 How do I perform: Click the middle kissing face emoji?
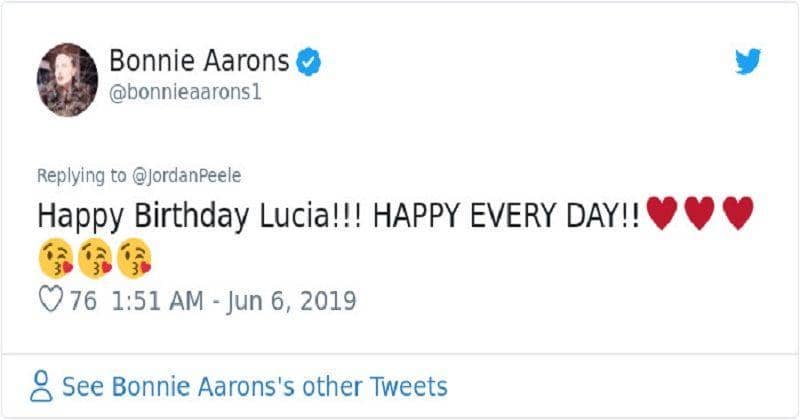pyautogui.click(x=95, y=259)
